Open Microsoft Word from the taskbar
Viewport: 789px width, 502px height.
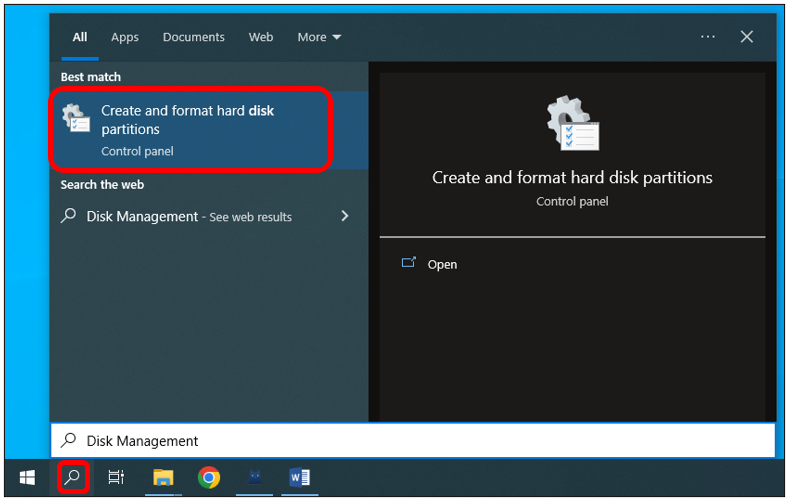(299, 477)
